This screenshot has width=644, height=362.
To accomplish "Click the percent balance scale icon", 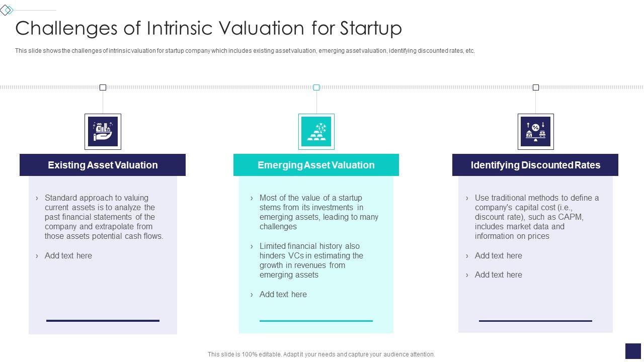I will pos(535,132).
